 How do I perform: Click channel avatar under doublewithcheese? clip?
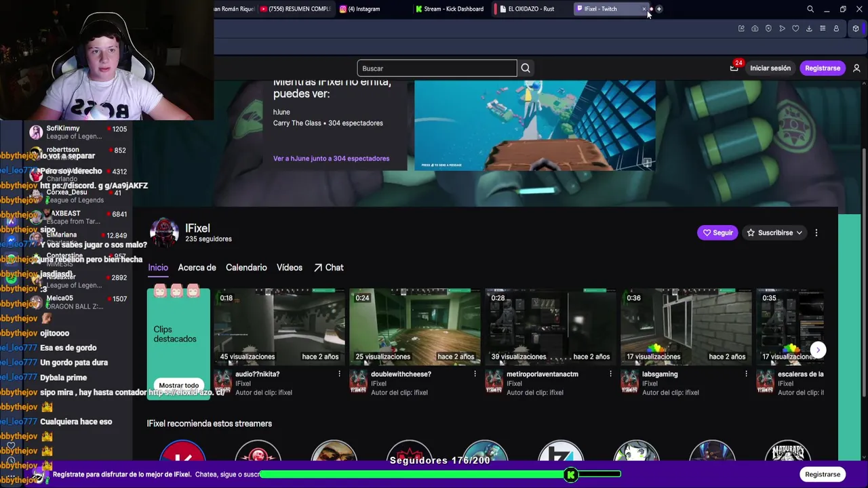point(358,382)
